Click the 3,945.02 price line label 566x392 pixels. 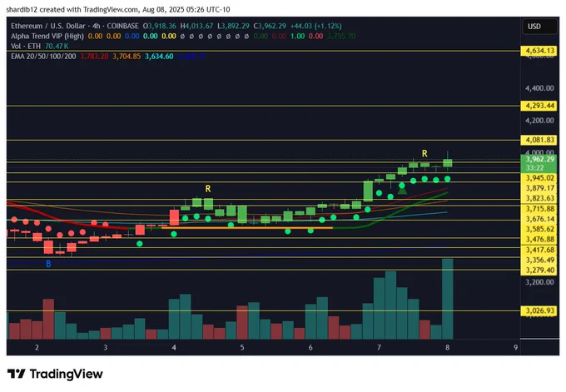point(539,178)
